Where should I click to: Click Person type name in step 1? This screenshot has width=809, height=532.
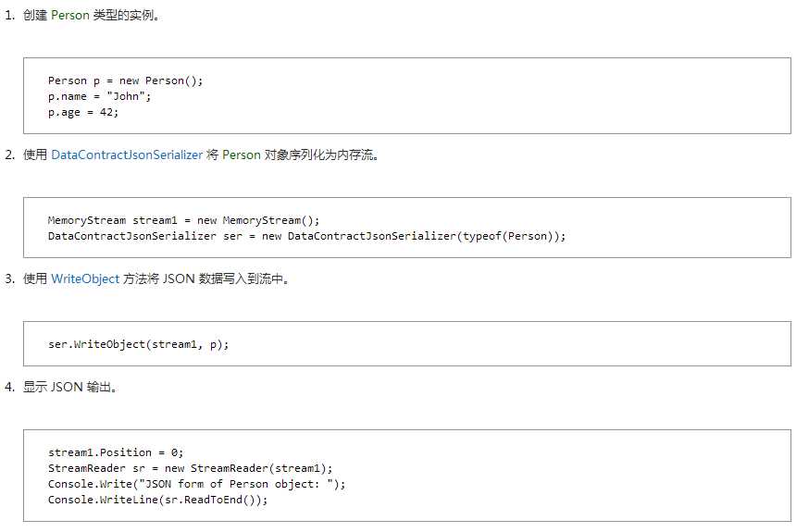coord(70,16)
